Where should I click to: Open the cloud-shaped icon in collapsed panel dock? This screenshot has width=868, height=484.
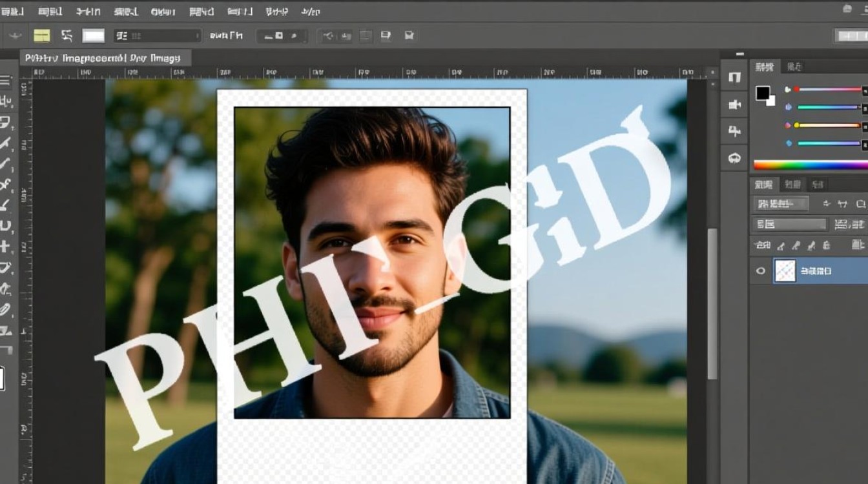pyautogui.click(x=734, y=157)
